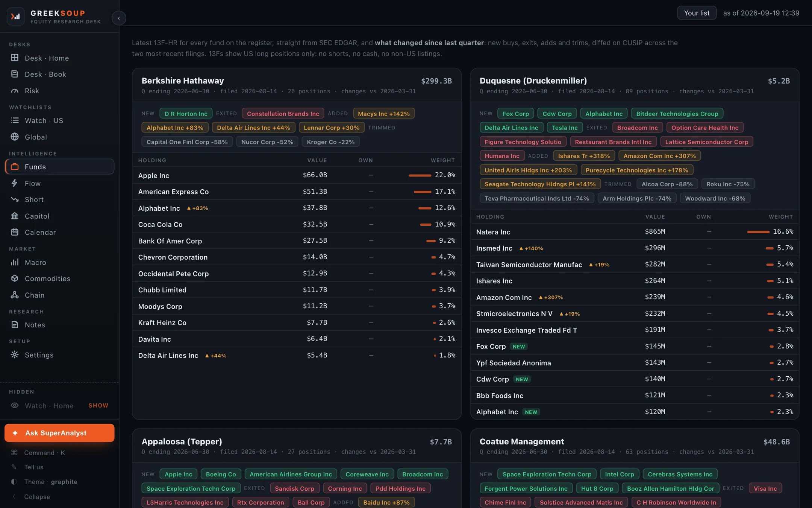Click the Capitol building icon
The image size is (812, 508).
[x=15, y=216]
